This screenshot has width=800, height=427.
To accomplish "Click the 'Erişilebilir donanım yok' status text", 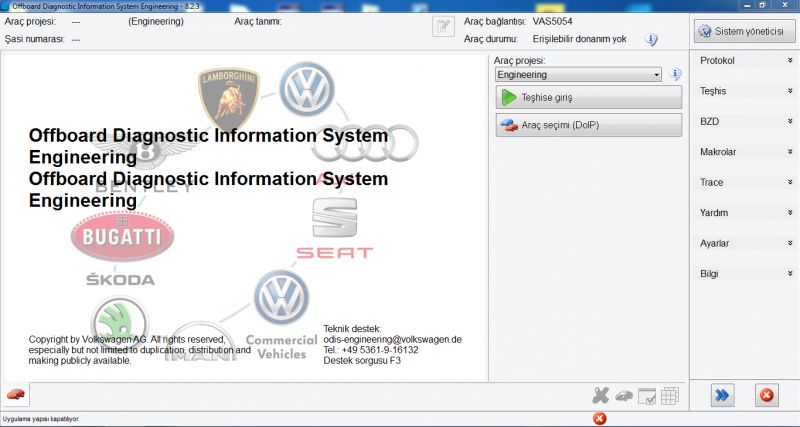I will [580, 39].
